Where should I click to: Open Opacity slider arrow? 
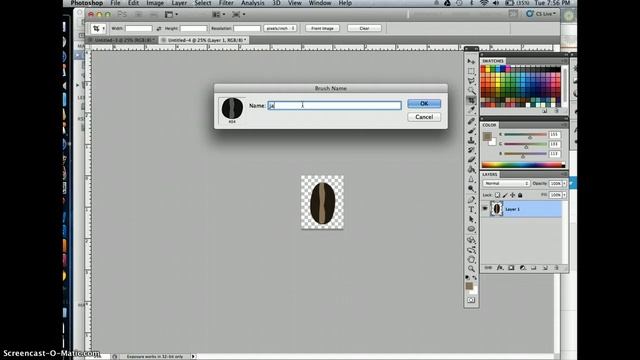(x=564, y=183)
